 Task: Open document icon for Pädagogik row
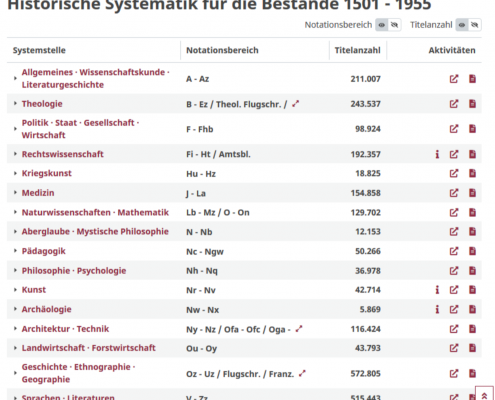click(x=472, y=251)
